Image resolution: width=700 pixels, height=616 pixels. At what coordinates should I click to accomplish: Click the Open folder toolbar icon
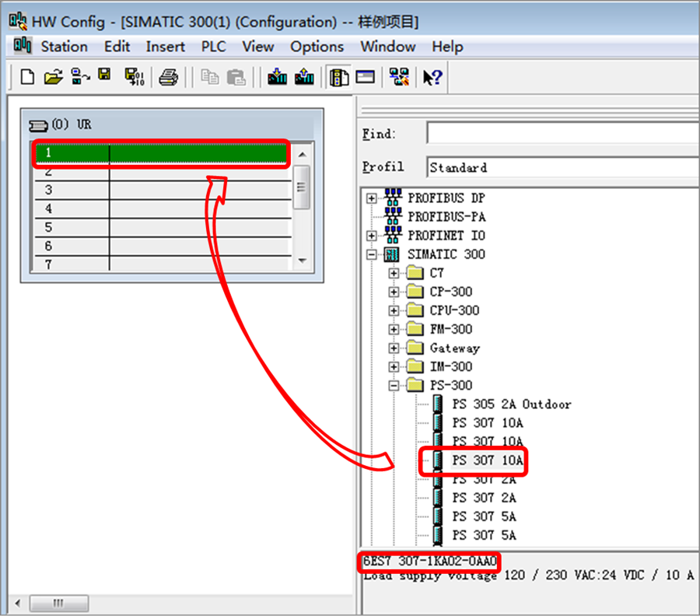pyautogui.click(x=54, y=77)
